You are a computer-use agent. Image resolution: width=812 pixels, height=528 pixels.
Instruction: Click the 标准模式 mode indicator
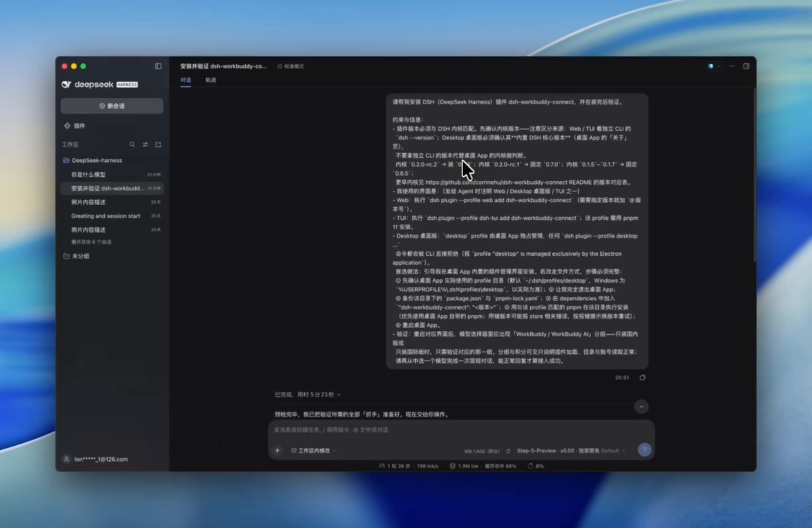pos(291,66)
